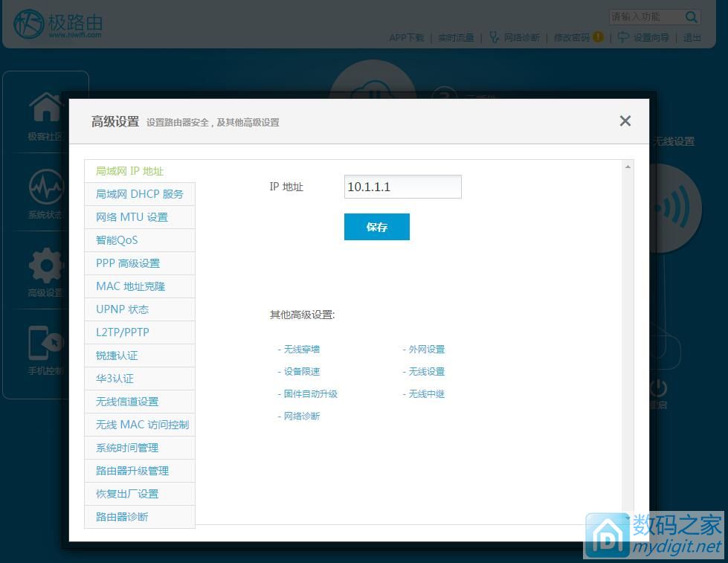Click APP下载 in the header

(407, 38)
